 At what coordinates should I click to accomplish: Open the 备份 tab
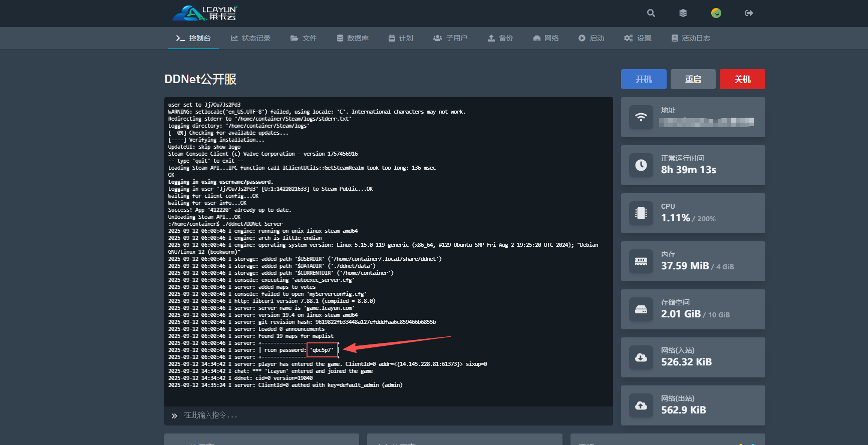(500, 38)
